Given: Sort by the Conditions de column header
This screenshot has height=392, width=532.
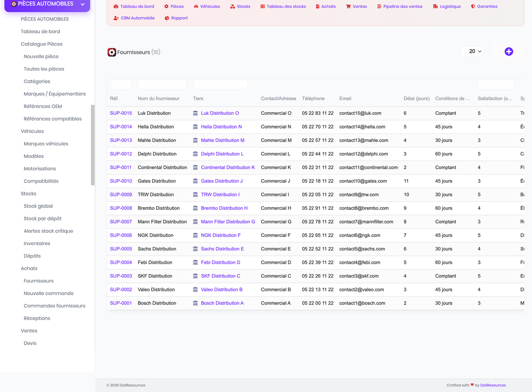Looking at the screenshot, I should coord(453,98).
